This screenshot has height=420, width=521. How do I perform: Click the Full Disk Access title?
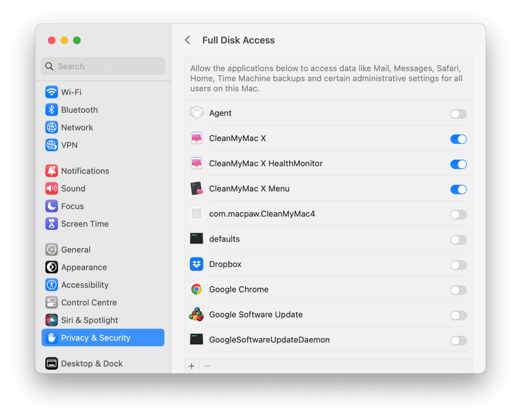click(x=239, y=40)
